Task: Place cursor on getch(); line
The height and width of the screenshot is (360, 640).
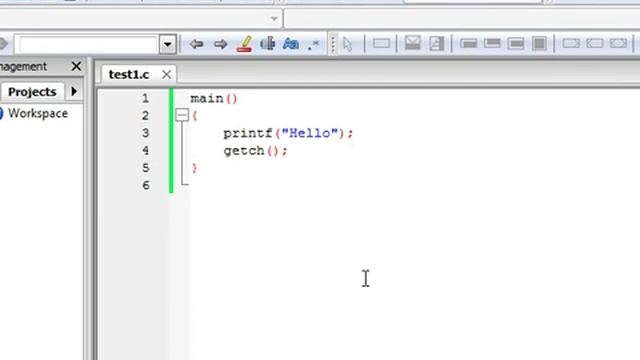Action: 256,151
